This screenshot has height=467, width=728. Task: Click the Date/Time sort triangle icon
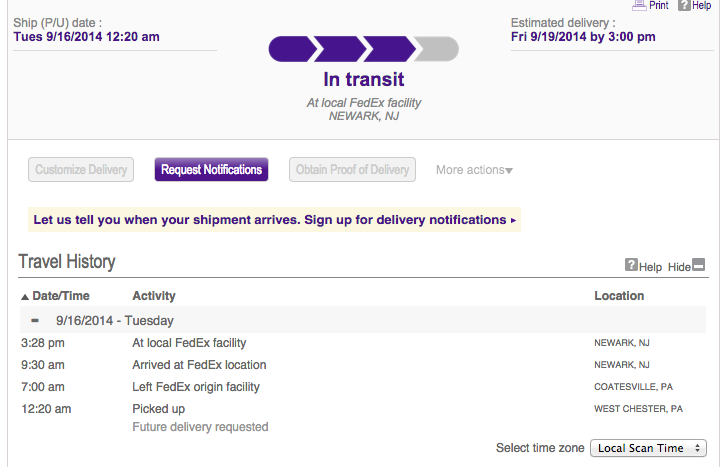point(25,297)
